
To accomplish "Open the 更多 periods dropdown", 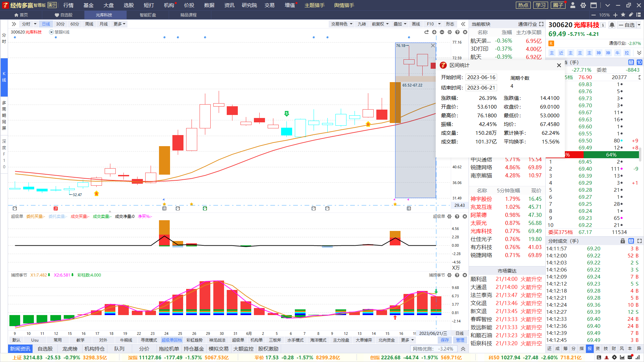I will tap(119, 24).
